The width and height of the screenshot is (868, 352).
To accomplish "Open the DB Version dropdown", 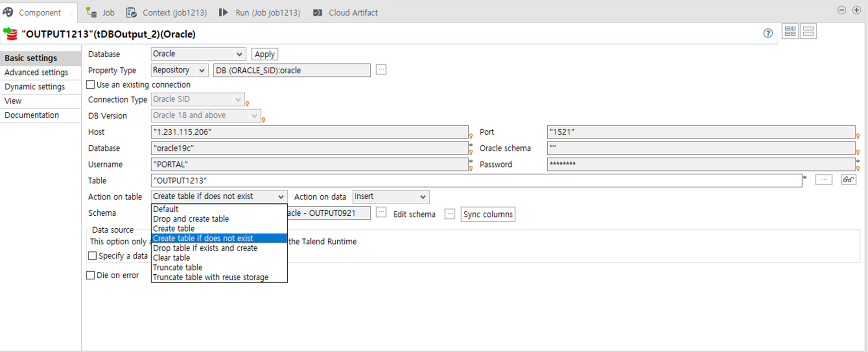I will point(206,115).
